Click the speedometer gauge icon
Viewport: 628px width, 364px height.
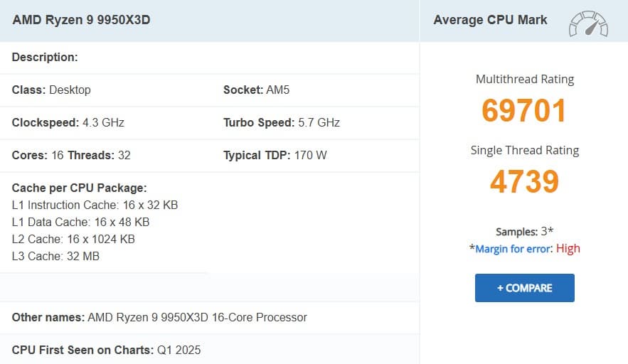pos(587,23)
